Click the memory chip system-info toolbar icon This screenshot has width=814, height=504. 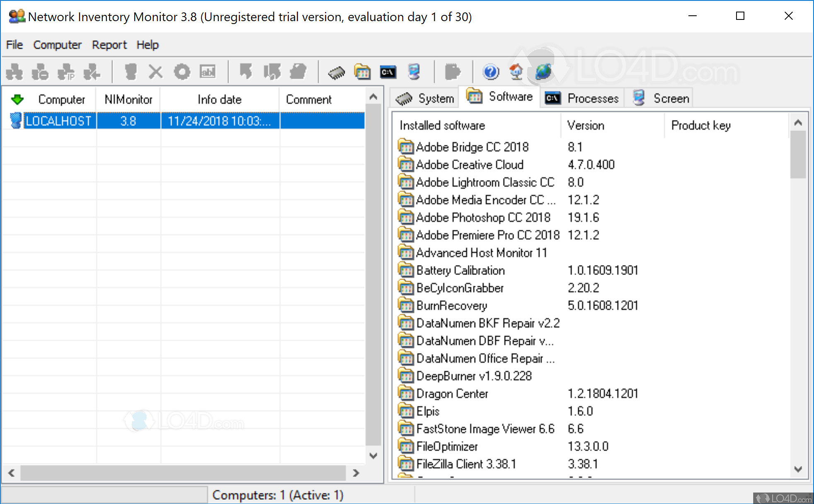point(337,72)
